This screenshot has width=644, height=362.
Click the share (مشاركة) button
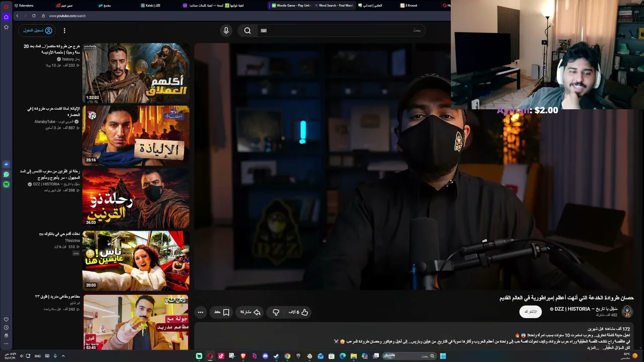(250, 312)
